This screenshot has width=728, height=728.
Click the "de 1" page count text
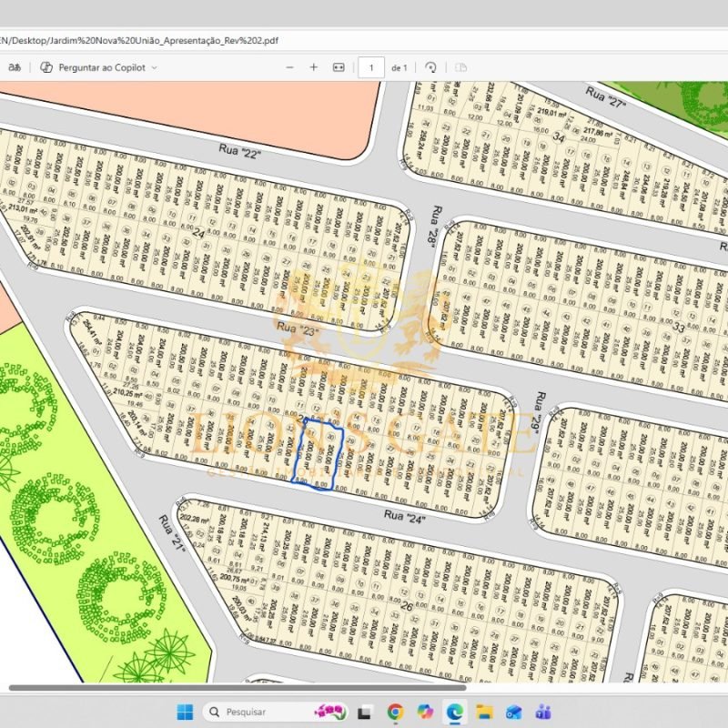pos(399,67)
